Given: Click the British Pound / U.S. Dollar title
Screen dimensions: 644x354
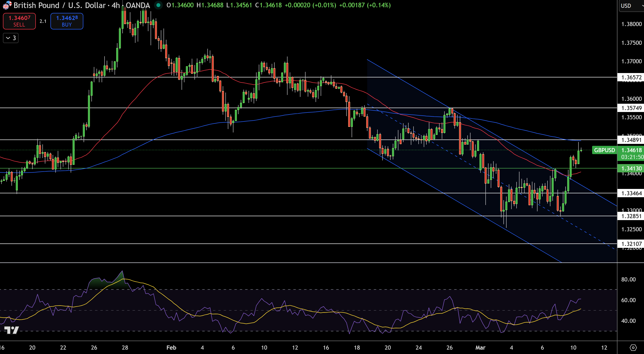Looking at the screenshot, I should point(60,5).
